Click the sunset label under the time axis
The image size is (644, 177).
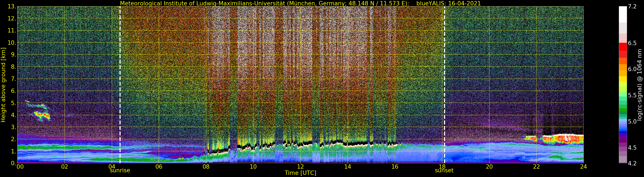444,171
